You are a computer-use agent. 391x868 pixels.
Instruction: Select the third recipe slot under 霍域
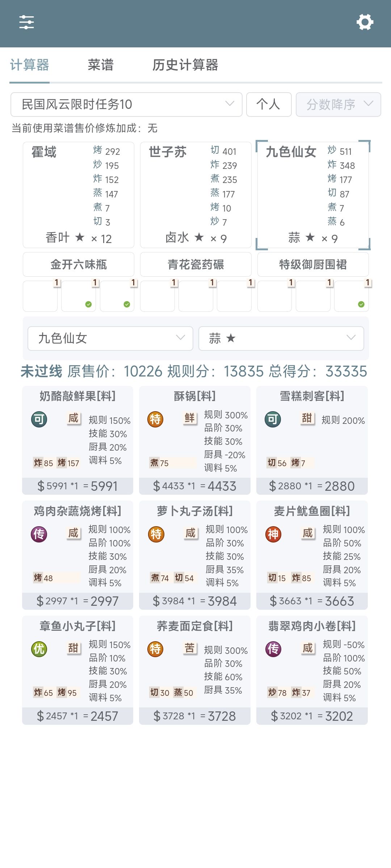[x=117, y=296]
